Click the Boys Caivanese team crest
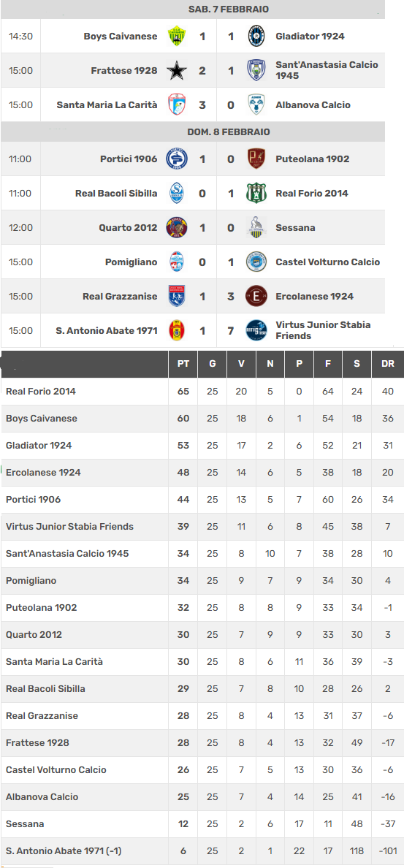This screenshot has width=404, height=868. 177,37
